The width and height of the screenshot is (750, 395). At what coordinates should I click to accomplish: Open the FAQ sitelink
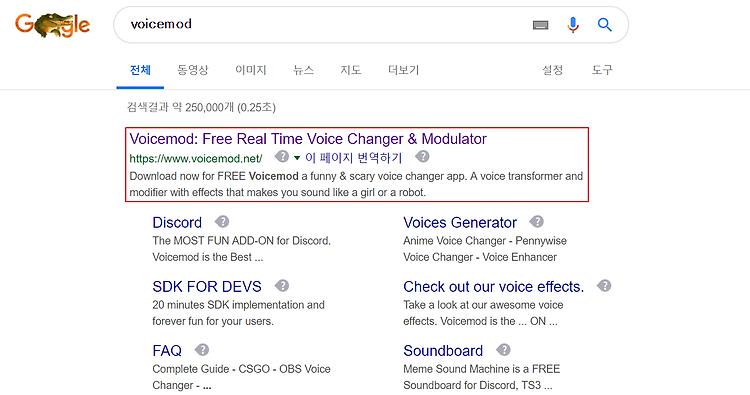pyautogui.click(x=167, y=351)
